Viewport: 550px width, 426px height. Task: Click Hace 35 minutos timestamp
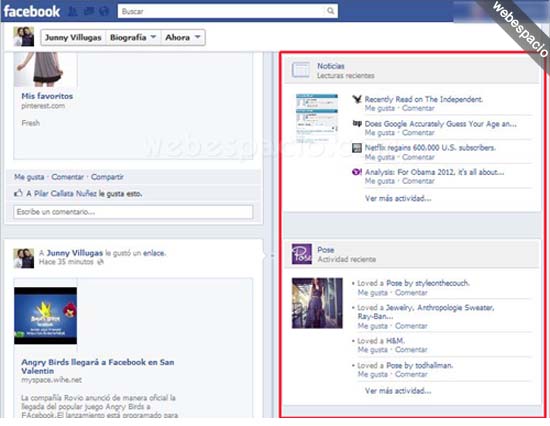pos(66,262)
